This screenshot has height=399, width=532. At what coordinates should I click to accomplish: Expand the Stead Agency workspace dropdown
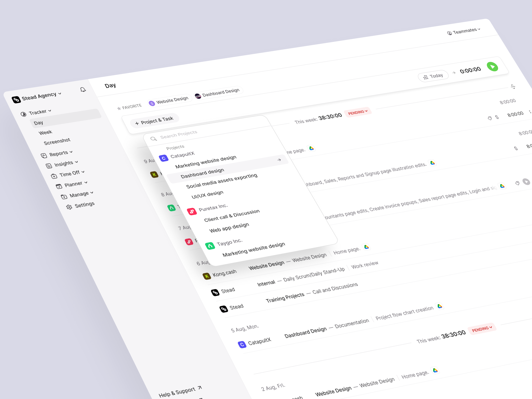coord(60,94)
